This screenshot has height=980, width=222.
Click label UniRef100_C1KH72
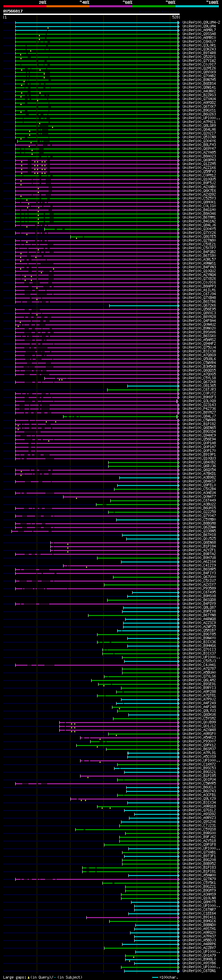(199, 764)
